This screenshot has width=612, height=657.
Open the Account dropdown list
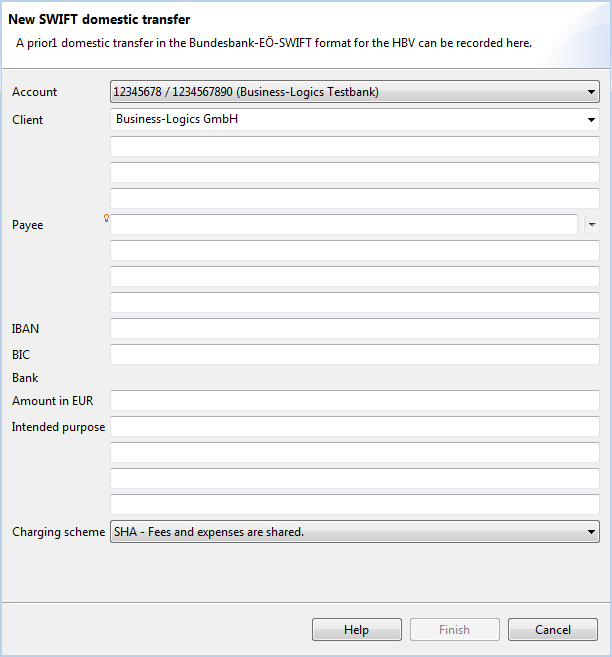(355, 92)
